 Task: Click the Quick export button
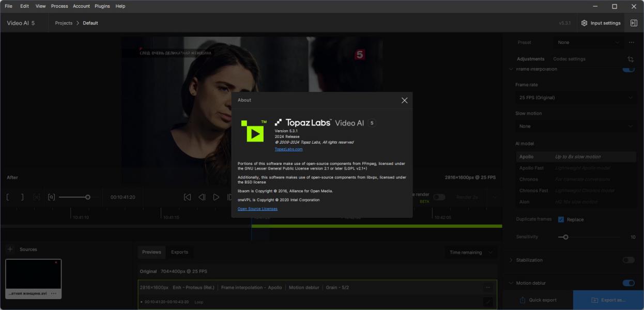point(538,300)
